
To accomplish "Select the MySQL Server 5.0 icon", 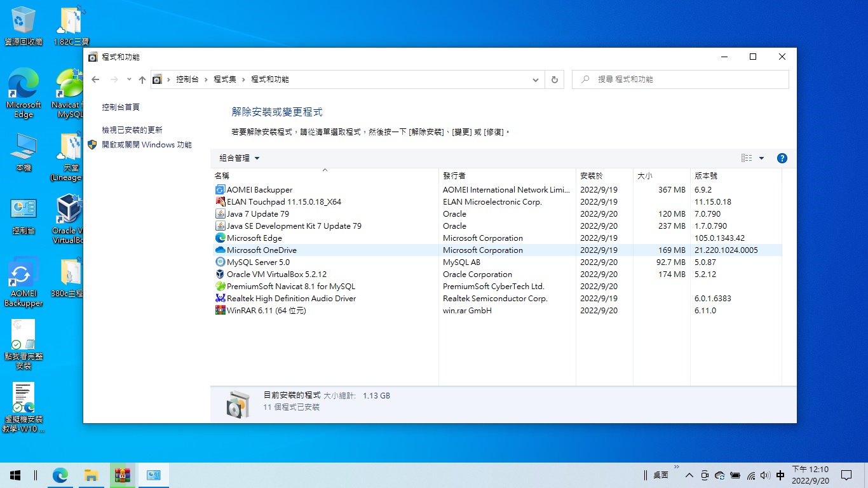I will 220,262.
